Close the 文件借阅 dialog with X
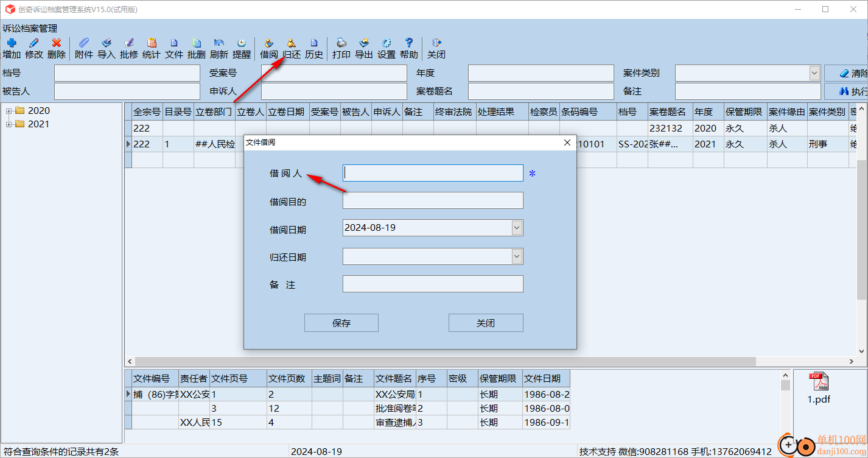Image resolution: width=868 pixels, height=458 pixels. (x=567, y=143)
